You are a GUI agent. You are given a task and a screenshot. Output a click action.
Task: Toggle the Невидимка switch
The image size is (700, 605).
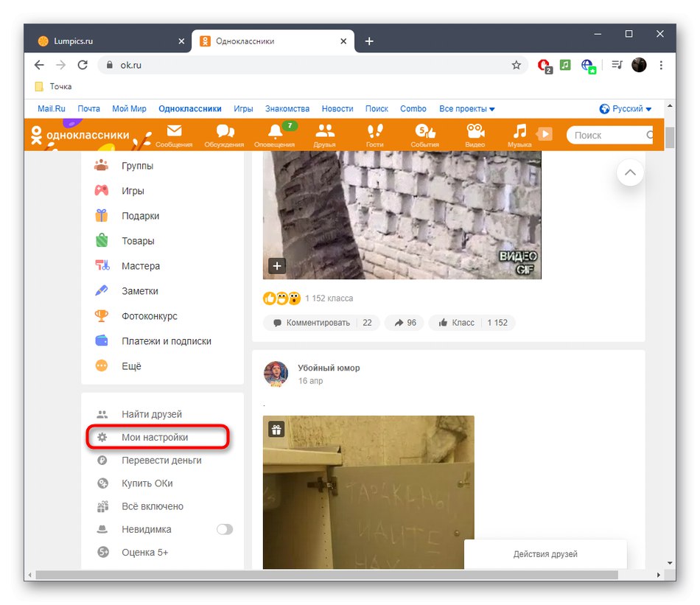pos(225,529)
